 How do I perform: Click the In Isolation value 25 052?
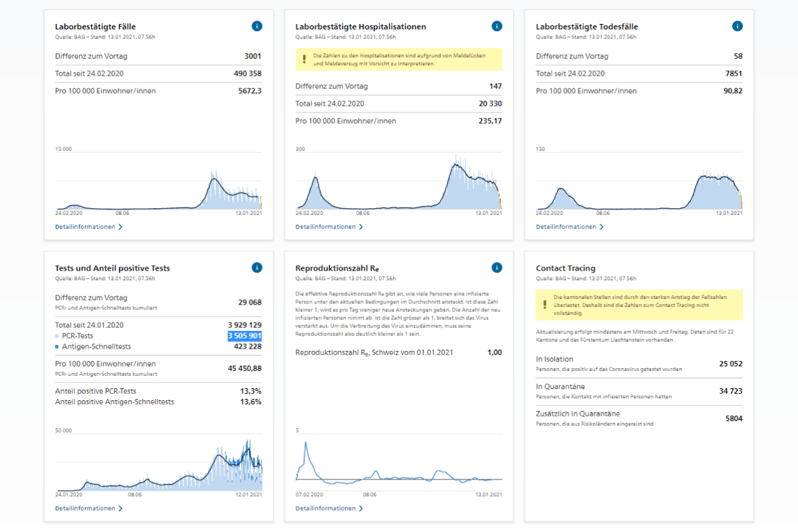click(x=731, y=364)
